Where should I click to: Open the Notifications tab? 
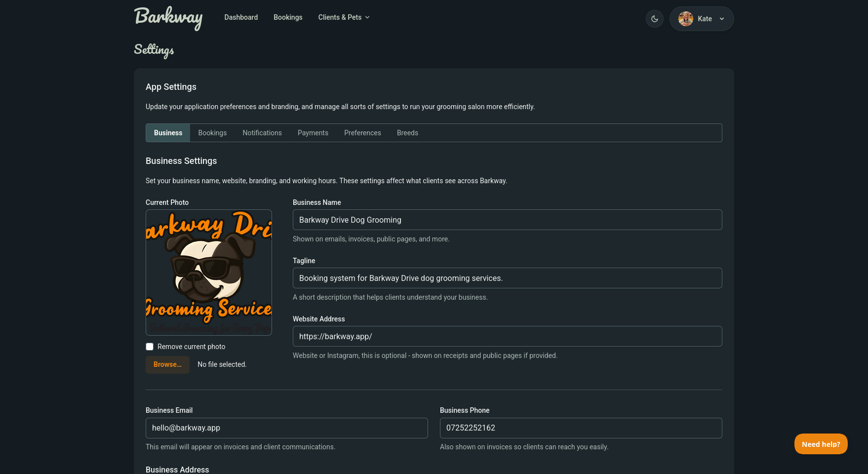[x=262, y=133]
